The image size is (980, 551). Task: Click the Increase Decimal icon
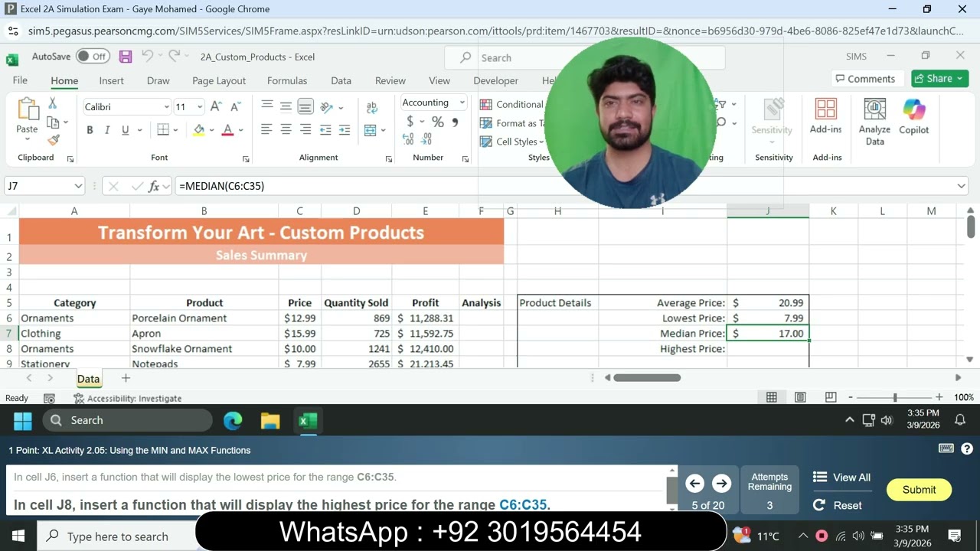(408, 139)
